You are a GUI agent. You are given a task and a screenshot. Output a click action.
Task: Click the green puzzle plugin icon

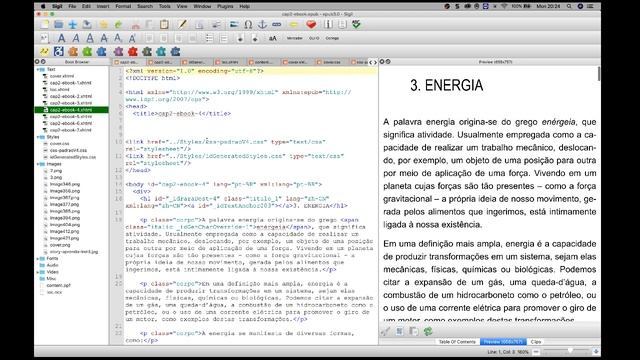[x=87, y=51]
